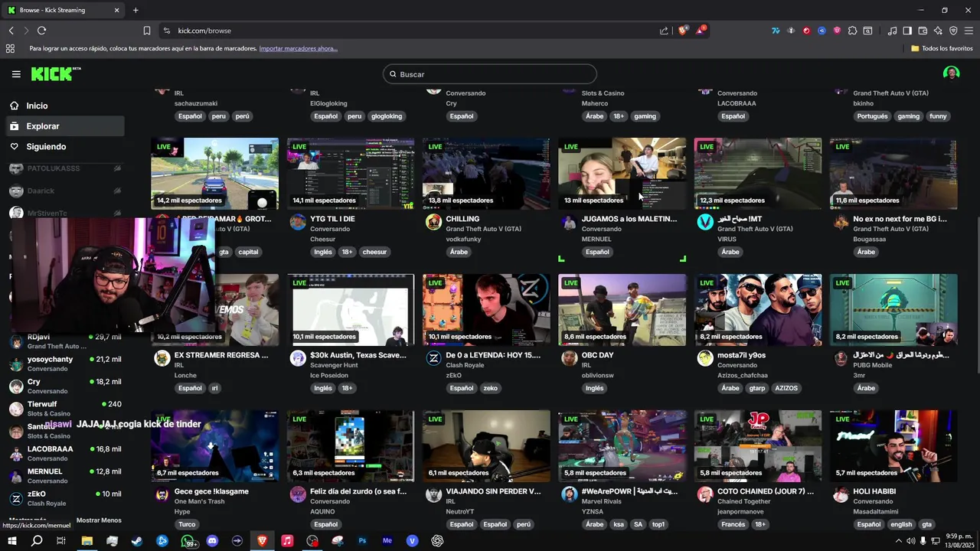
Task: Open RDjavi channel in followed list
Action: coord(66,341)
